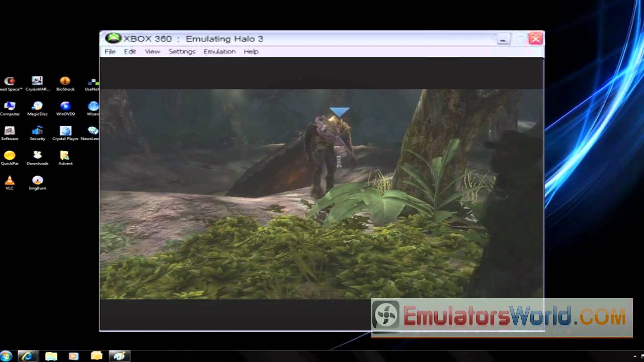The height and width of the screenshot is (362, 644).
Task: Select the CrysisWAR desktop shortcut
Action: [37, 83]
